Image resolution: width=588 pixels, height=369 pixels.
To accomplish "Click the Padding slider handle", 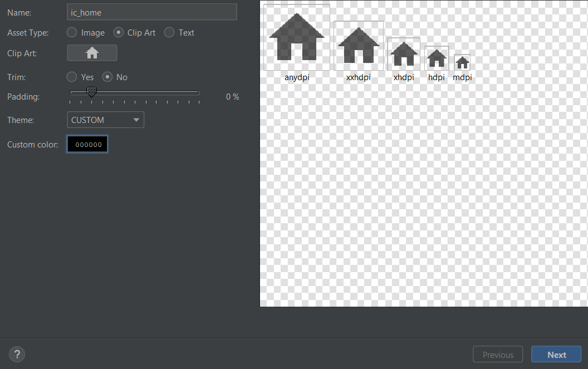I will 91,92.
